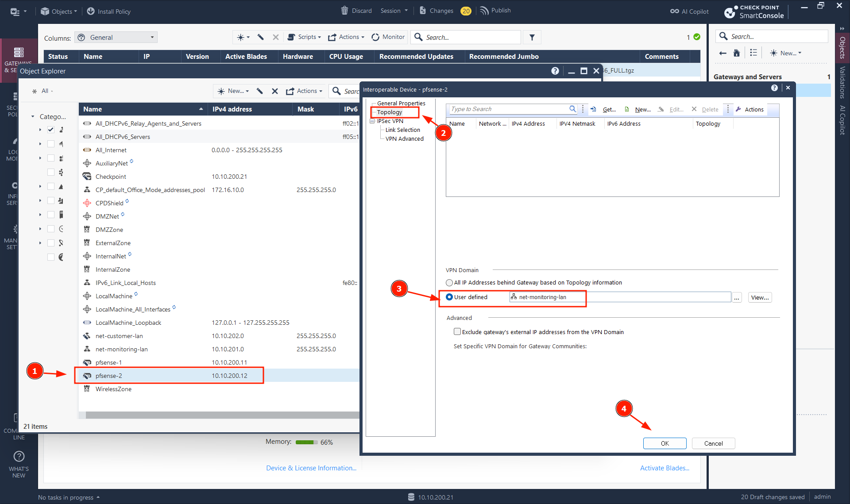Open the Objects vertical tab on the right edge
Viewport: 850px width, 504px height.
click(x=842, y=47)
